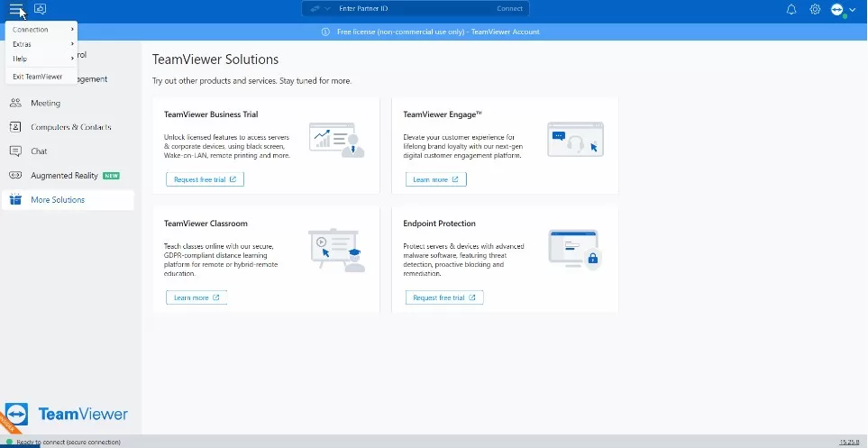Open settings via the gear icon
868x448 pixels.
coord(815,9)
